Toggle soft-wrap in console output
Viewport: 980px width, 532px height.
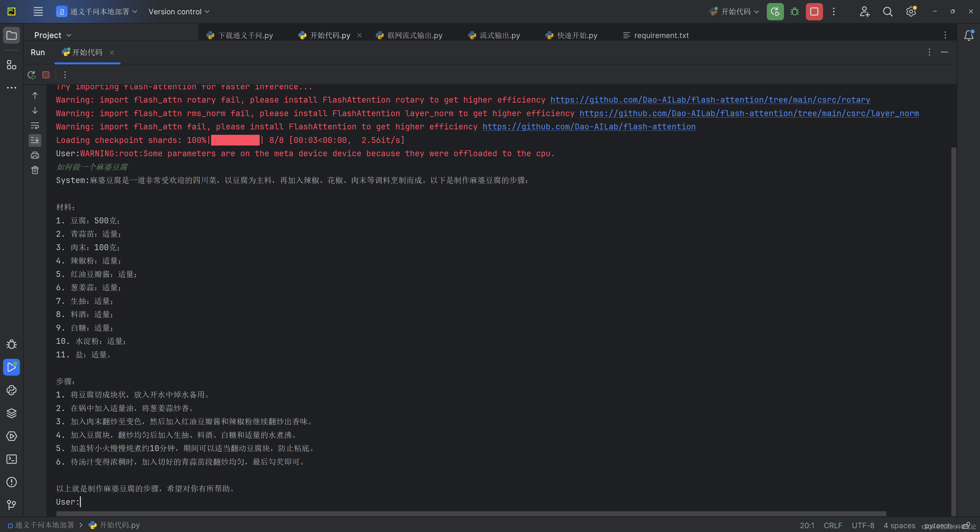coord(35,125)
